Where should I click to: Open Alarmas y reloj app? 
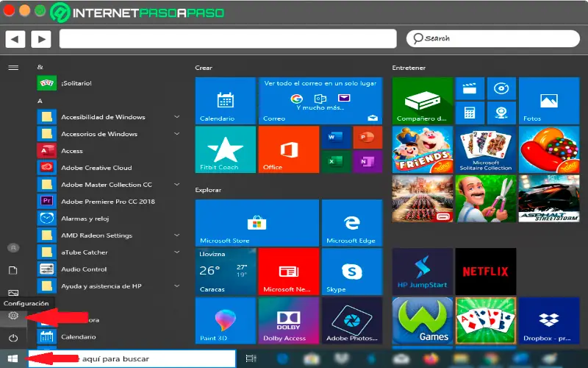(109, 218)
